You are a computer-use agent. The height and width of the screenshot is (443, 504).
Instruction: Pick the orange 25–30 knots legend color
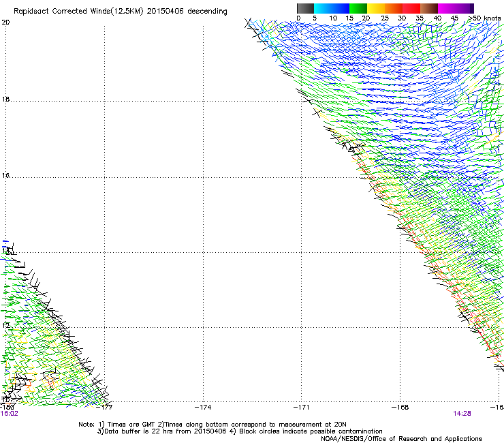tap(394, 8)
